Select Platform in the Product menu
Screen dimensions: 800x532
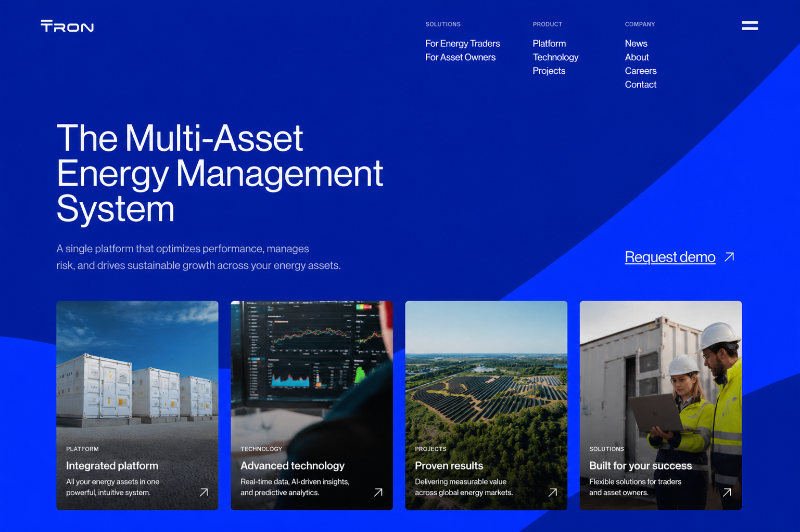(549, 44)
